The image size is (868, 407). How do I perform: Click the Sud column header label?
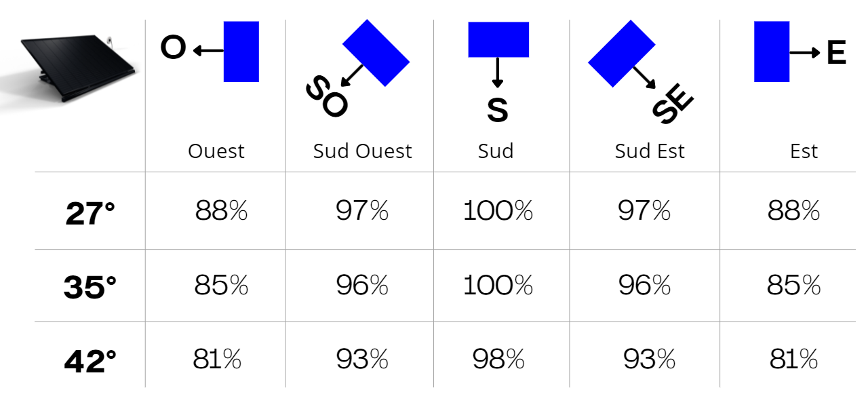coord(496,151)
